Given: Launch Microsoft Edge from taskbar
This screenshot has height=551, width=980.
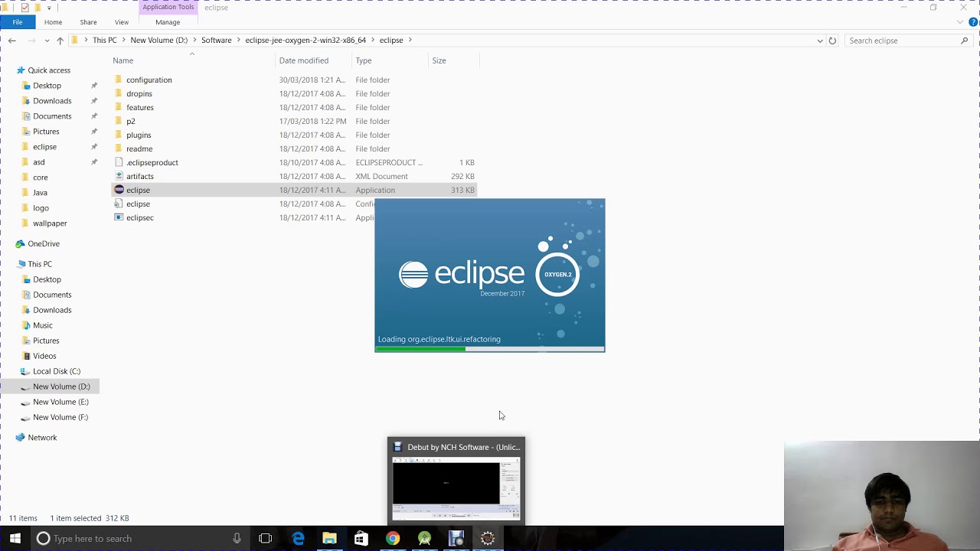Looking at the screenshot, I should 298,539.
